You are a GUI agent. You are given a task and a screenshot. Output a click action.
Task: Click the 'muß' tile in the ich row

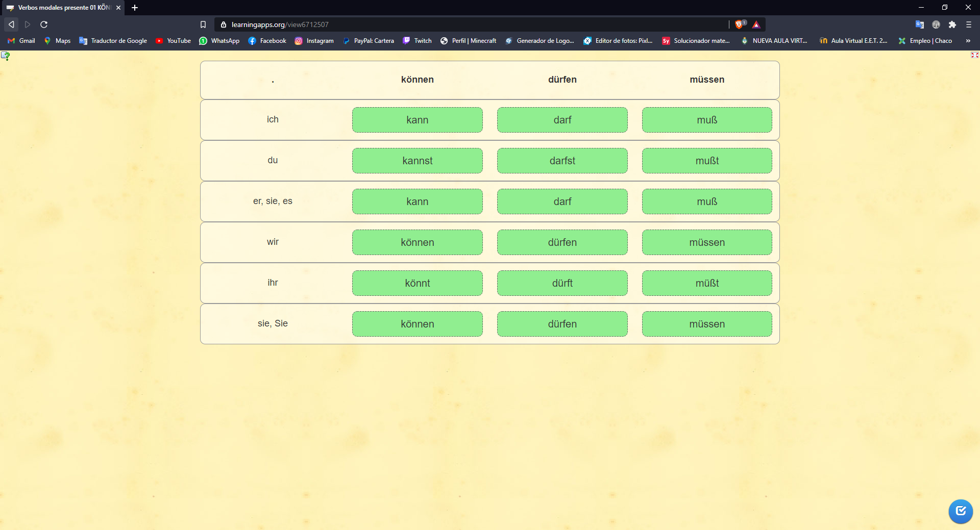706,120
